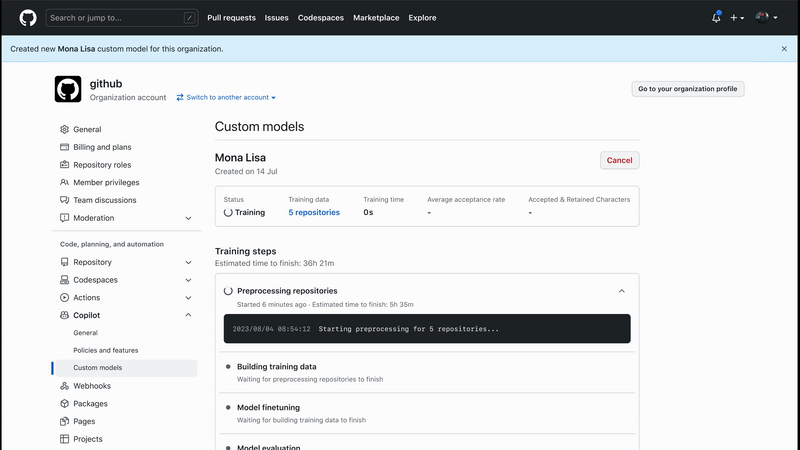Open the user avatar menu
The height and width of the screenshot is (450, 800).
click(x=766, y=18)
